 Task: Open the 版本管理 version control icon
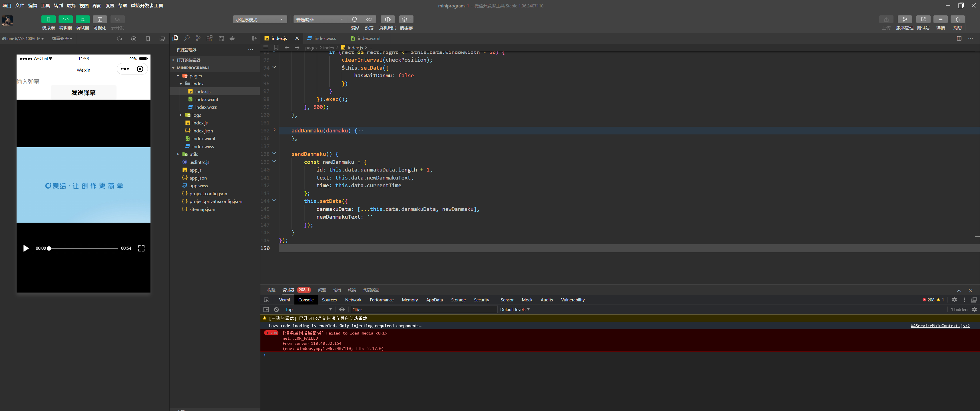tap(904, 19)
